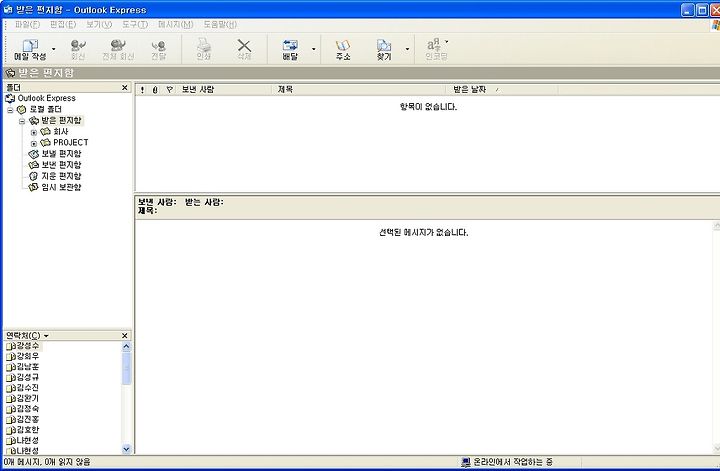Sort by the attachment paperclip column header
The height and width of the screenshot is (471, 720).
pyautogui.click(x=155, y=90)
